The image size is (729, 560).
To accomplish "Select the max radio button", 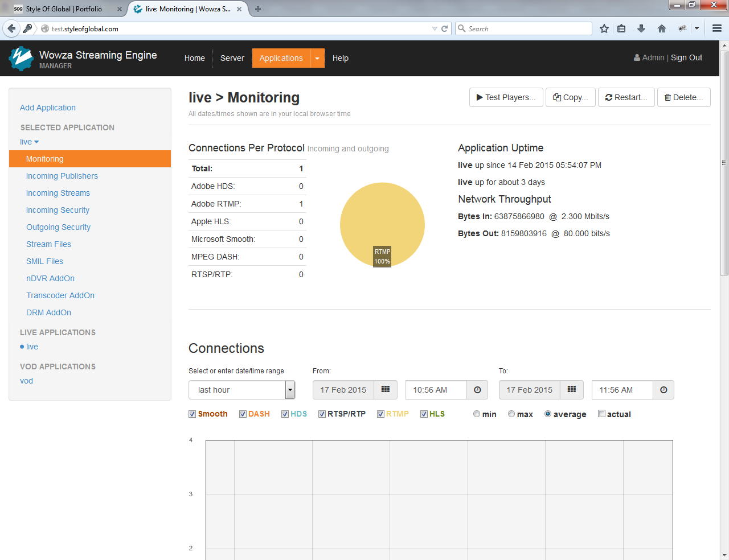I will click(x=511, y=414).
